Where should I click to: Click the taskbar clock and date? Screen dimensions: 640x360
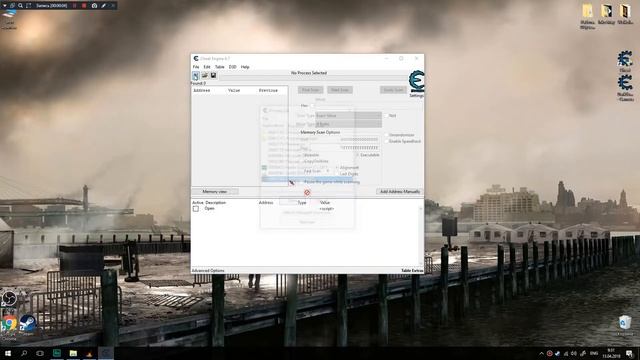coord(611,353)
